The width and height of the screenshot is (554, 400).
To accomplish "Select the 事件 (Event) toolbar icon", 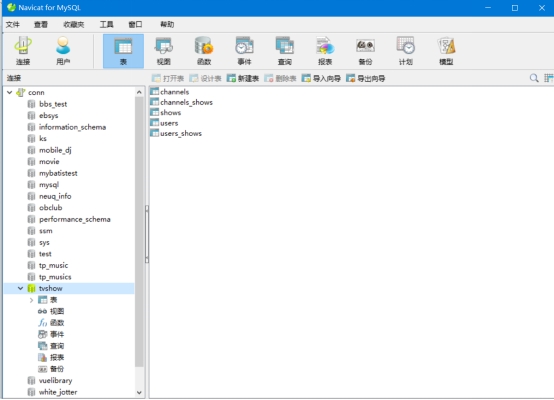I will [x=244, y=51].
